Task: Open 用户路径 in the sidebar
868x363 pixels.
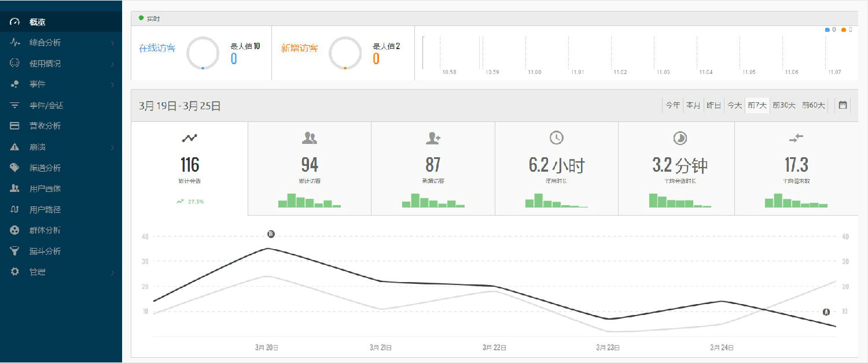Action: 45,210
